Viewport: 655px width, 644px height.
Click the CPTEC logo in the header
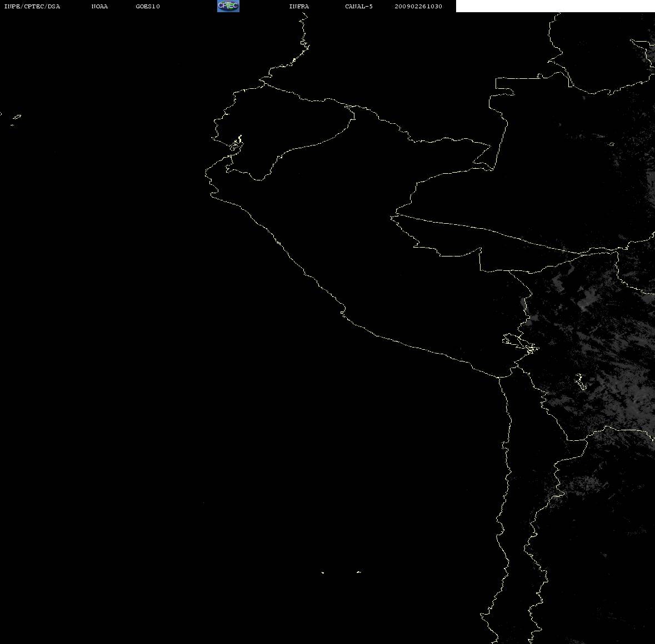pyautogui.click(x=228, y=6)
